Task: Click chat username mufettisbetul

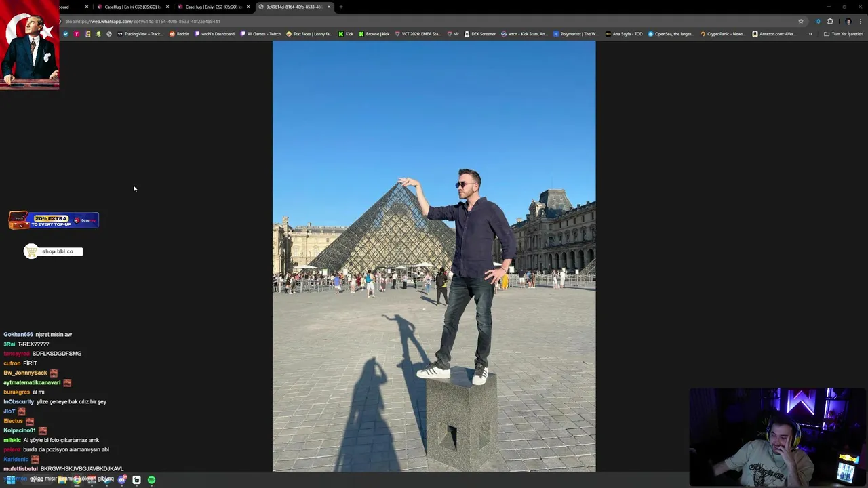Action: point(20,468)
